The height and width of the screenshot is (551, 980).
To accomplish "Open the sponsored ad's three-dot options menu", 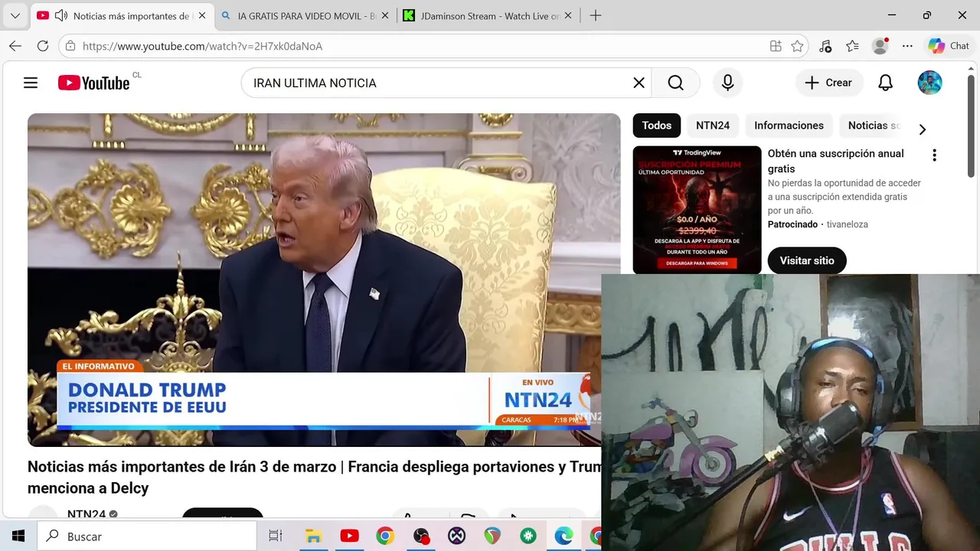I will 934,155.
